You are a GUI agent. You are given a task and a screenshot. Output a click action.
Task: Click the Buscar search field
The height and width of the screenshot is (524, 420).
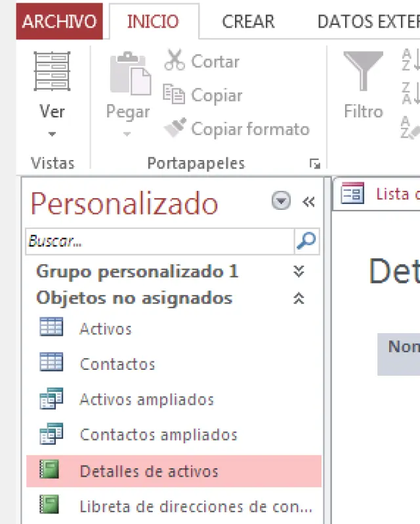click(x=159, y=241)
